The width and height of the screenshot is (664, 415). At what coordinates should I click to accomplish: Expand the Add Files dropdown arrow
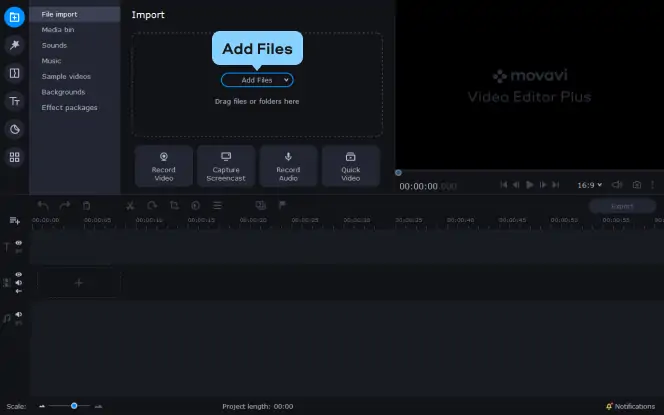tap(286, 80)
